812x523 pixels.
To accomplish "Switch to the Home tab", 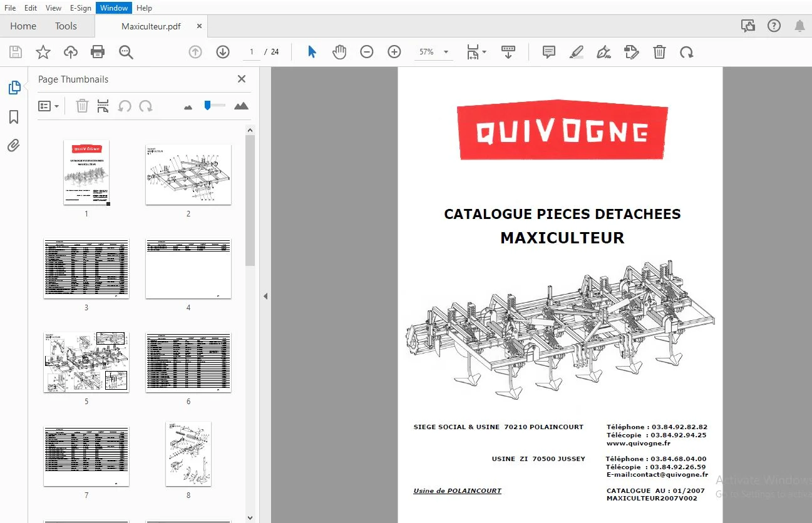I will pos(23,26).
